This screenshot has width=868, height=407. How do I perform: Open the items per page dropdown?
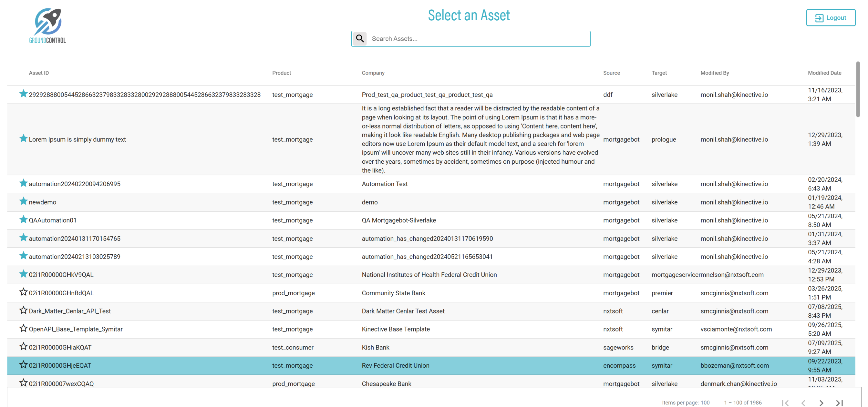[x=705, y=402]
